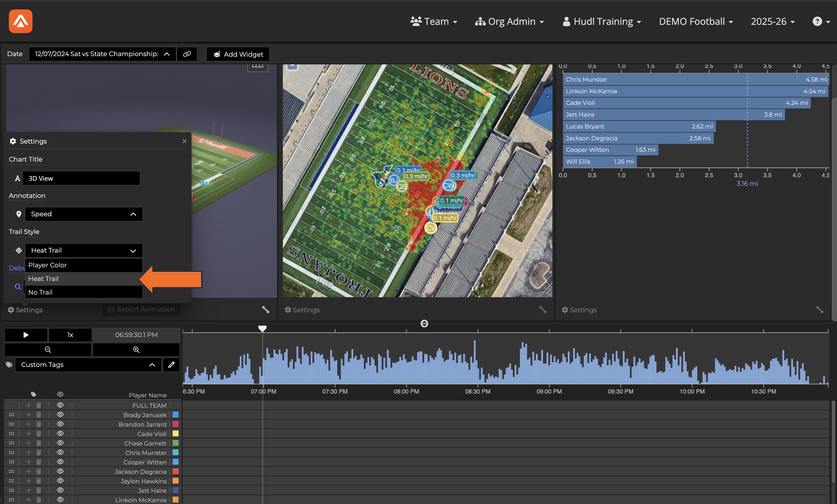
Task: Expand the distance chart widget with resize arrow
Action: 820,309
